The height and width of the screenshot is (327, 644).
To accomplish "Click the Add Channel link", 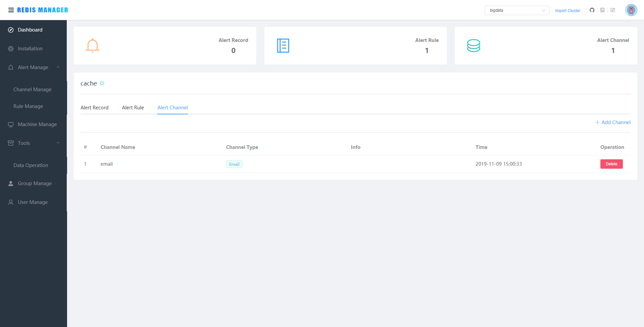I will (x=613, y=122).
